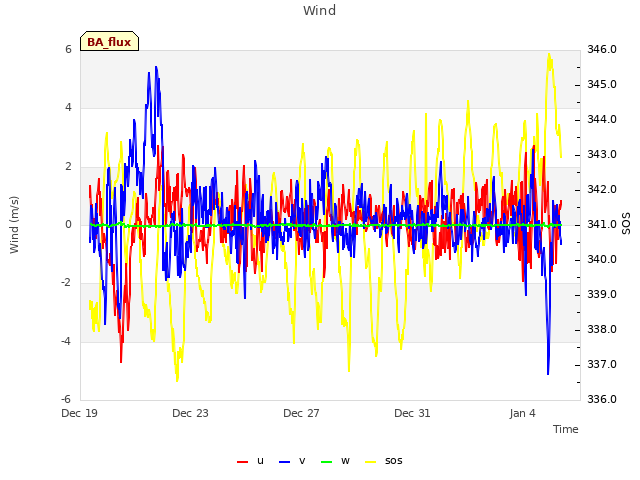The height and width of the screenshot is (480, 640).
Task: Click the green w legend swatch
Action: (x=327, y=462)
